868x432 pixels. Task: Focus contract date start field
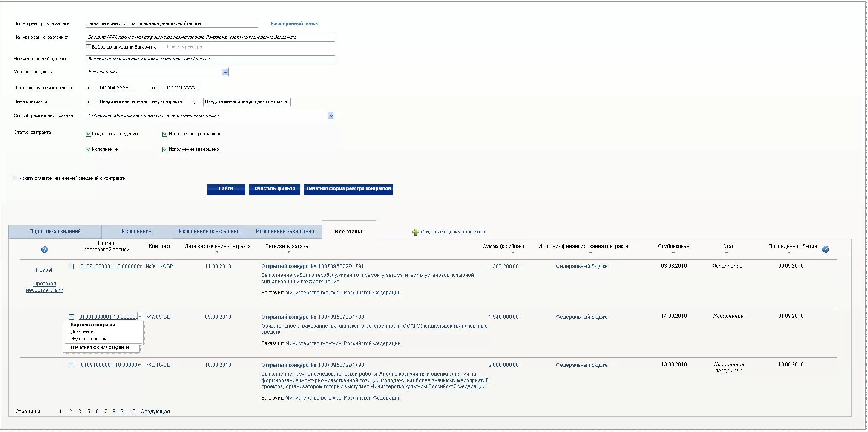(115, 88)
